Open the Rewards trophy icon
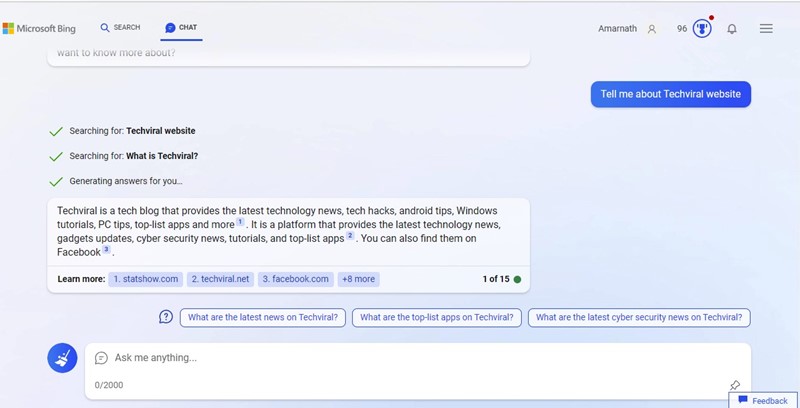Viewport: 800px width, 408px height. (702, 29)
